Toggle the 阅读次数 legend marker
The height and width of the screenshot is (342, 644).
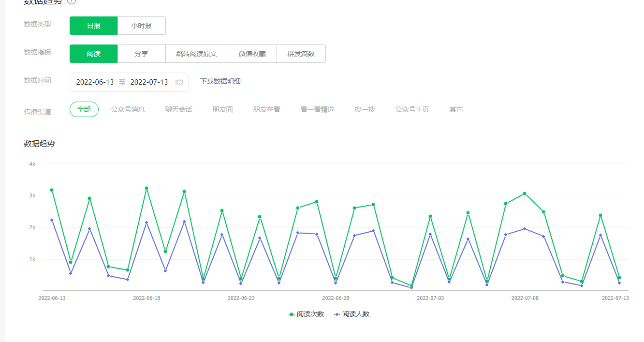[x=292, y=314]
